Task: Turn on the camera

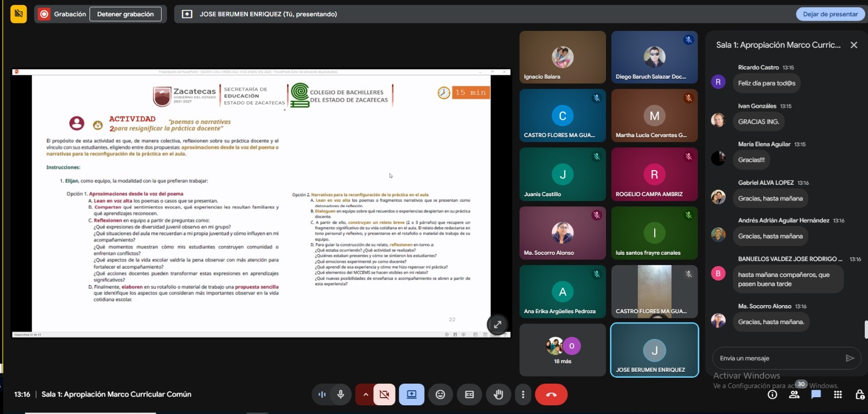Action: 385,394
